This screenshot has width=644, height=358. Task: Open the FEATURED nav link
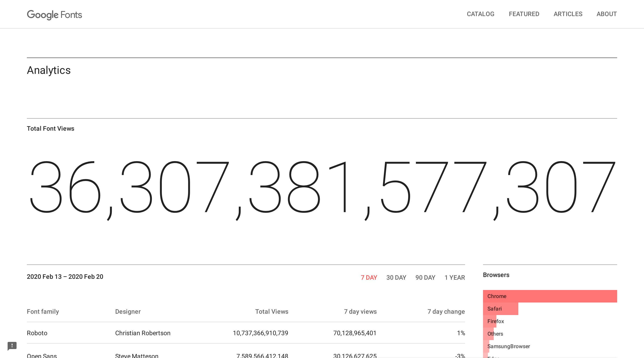coord(524,14)
